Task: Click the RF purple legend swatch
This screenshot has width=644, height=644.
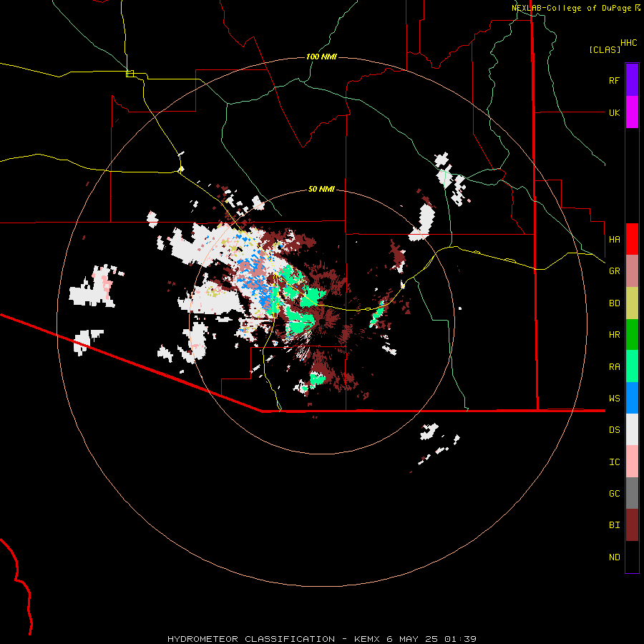Action: [632, 80]
